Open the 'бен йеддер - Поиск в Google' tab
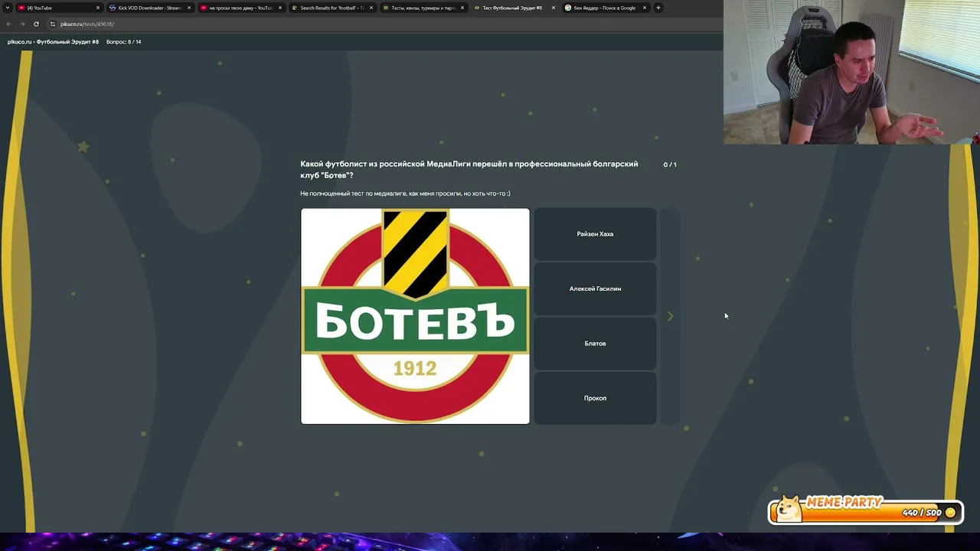Screen dimensions: 980x551 (605, 8)
